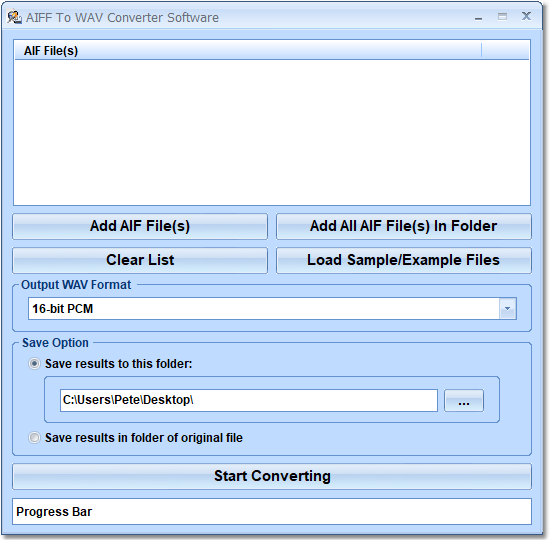The width and height of the screenshot is (550, 542).
Task: Click the app icon in title bar
Action: pos(14,17)
